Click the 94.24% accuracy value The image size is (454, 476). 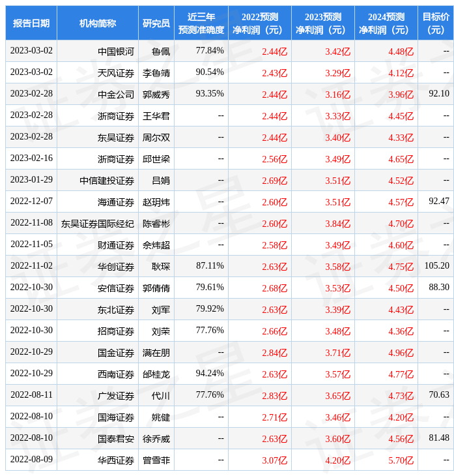coord(210,374)
